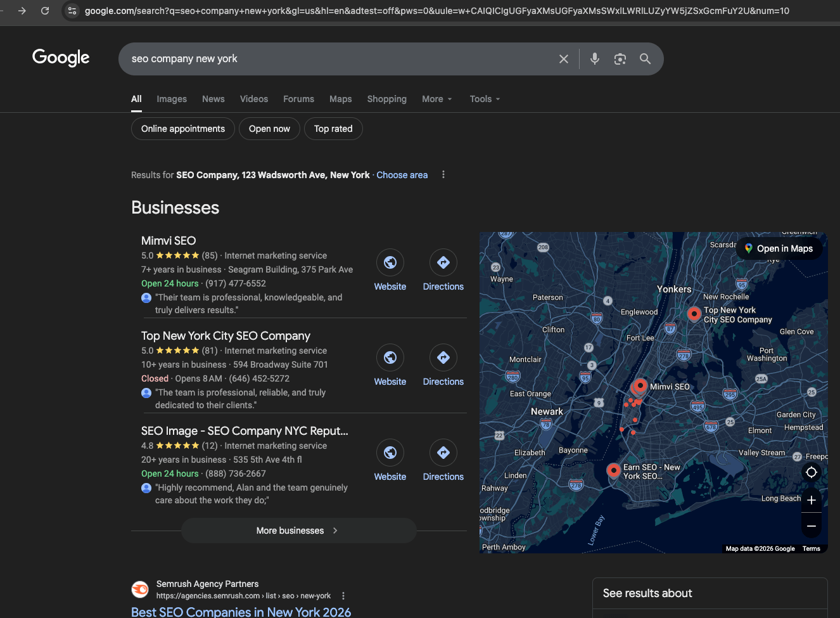This screenshot has height=618, width=840.
Task: Zoom in on the map with plus
Action: point(811,500)
